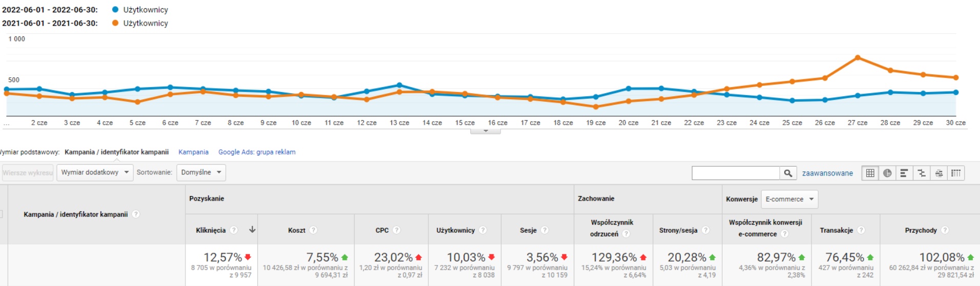Screen dimensions: 980x286
Task: Click the blue 2022 Użytkownicy legend dot
Action: click(x=115, y=9)
